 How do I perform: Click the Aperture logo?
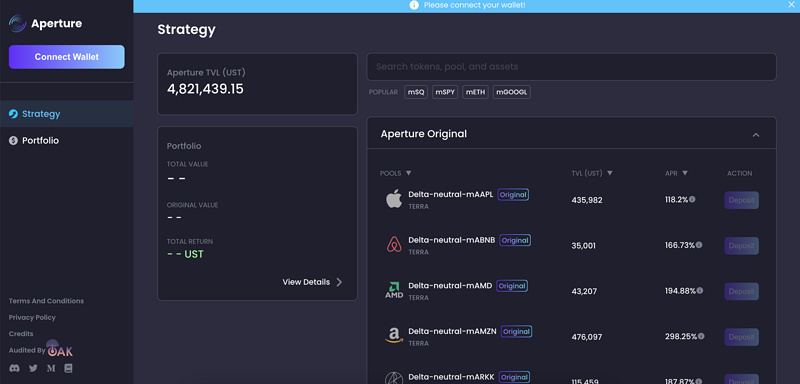[45, 23]
